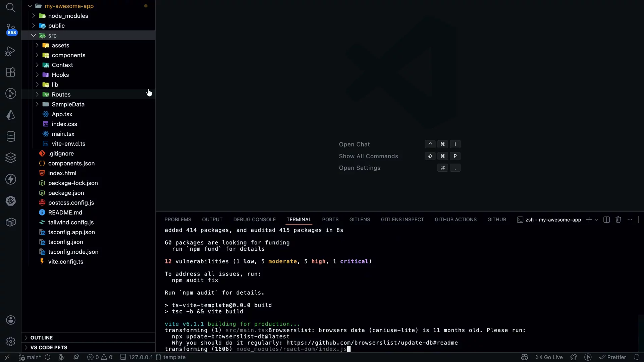Click the main* branch in the status bar
Image resolution: width=644 pixels, height=362 pixels.
tap(32, 357)
